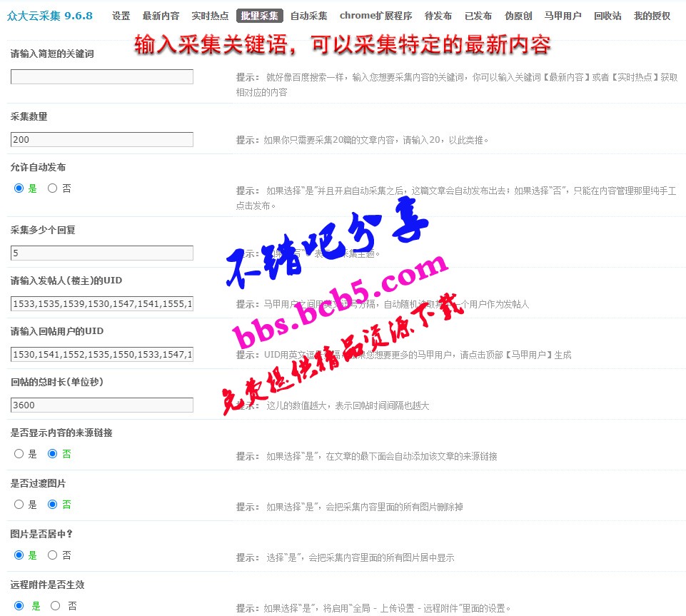
Task: Click the 允许自动发布 label
Action: pos(38,167)
